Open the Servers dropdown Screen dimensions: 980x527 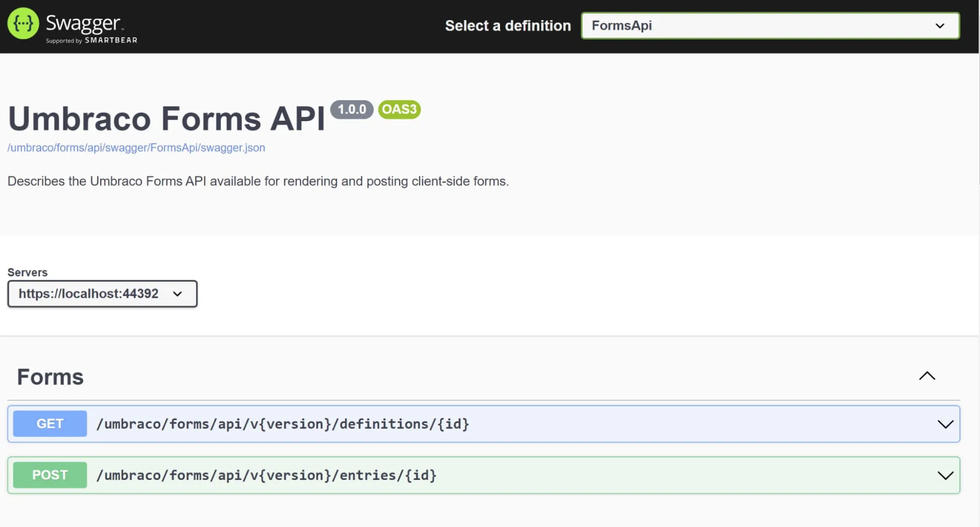[x=101, y=293]
